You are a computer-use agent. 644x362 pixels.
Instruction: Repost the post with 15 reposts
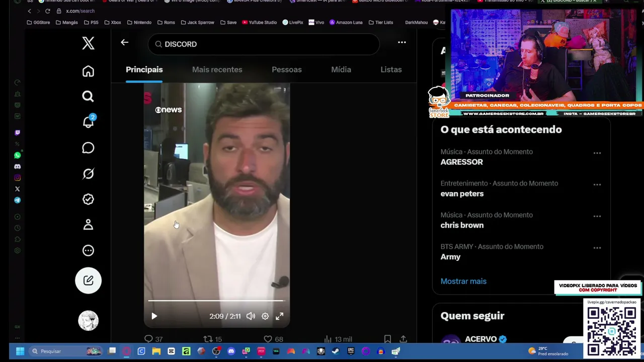click(212, 339)
